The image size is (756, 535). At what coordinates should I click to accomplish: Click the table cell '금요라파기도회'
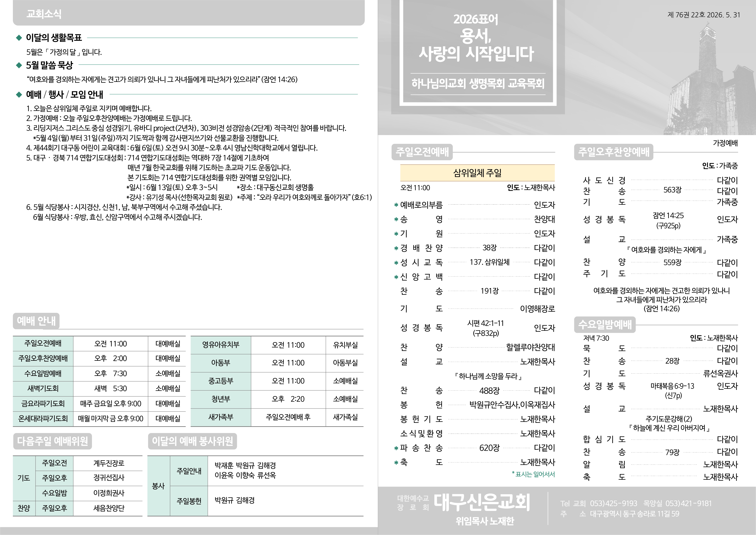(x=43, y=404)
